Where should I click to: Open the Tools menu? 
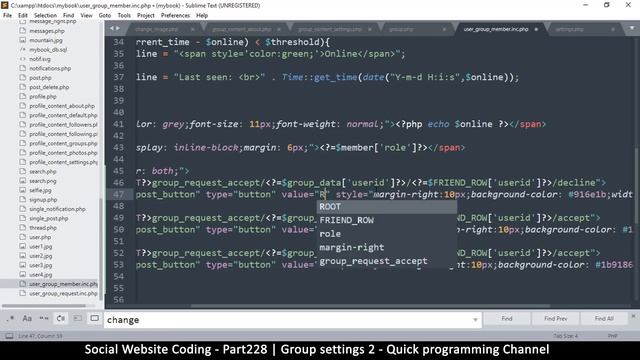coord(124,16)
